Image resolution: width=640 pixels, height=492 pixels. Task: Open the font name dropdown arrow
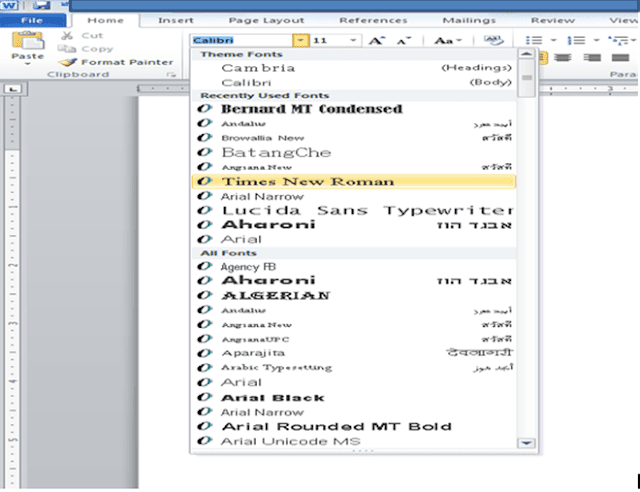coord(301,40)
